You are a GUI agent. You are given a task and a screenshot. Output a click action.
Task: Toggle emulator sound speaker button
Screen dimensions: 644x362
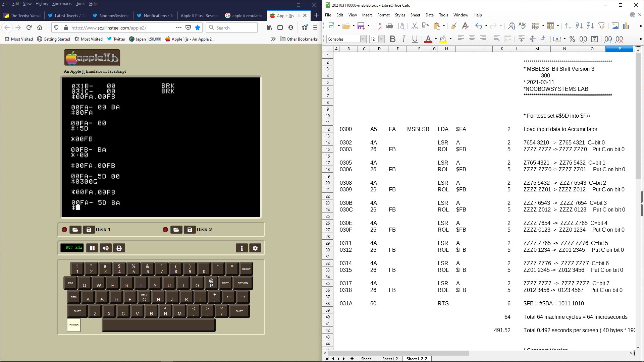[106, 248]
